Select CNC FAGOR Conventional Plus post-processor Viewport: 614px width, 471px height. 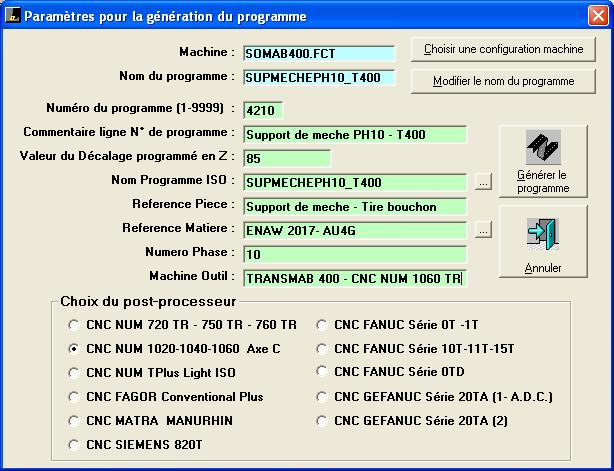72,396
